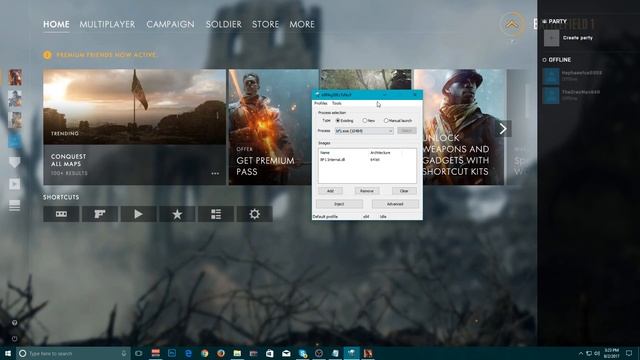
Task: Launch Microsoft Edge from taskbar
Action: click(188, 353)
